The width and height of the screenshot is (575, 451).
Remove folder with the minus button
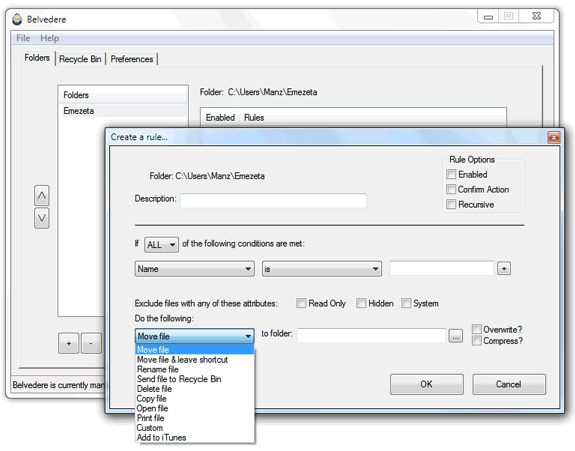pyautogui.click(x=91, y=344)
